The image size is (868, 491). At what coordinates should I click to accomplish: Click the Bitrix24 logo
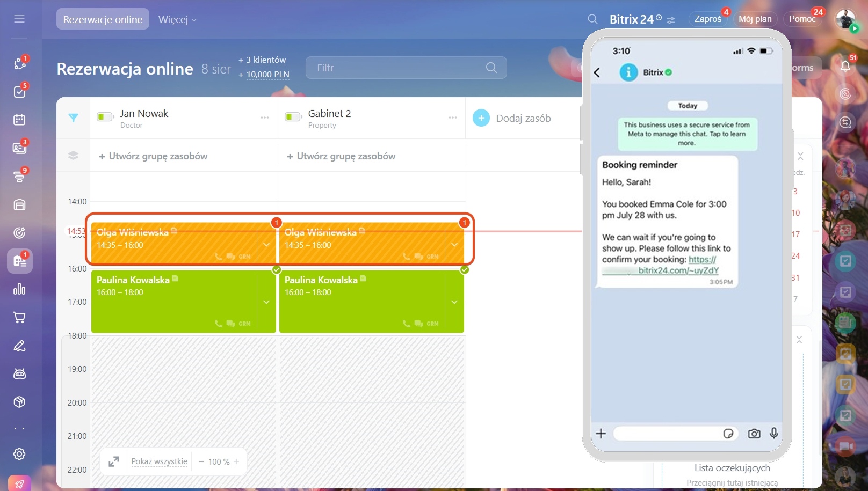[x=635, y=19]
